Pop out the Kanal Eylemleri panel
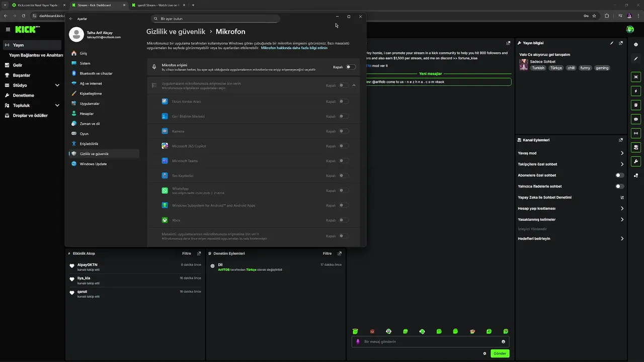 coord(621,140)
